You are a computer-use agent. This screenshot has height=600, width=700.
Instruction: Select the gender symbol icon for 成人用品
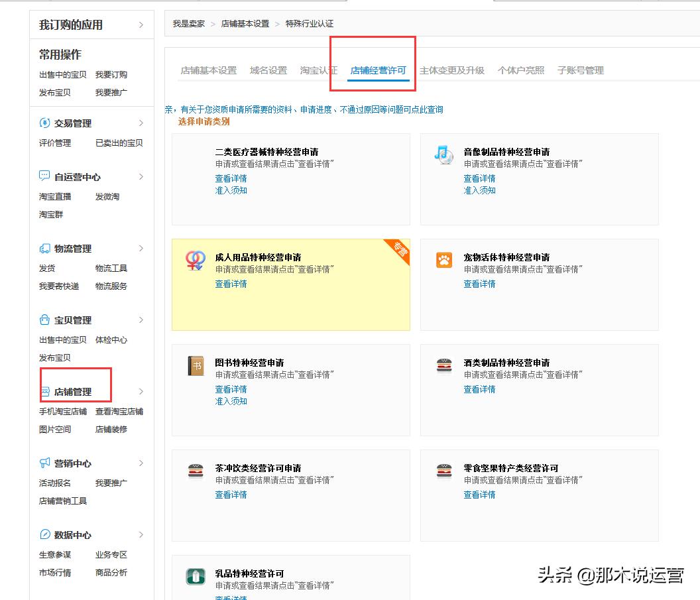click(x=195, y=260)
